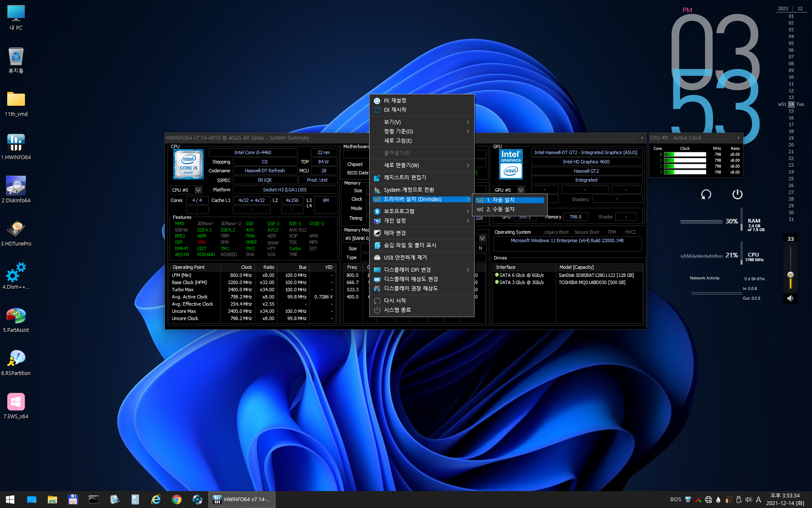
Task: Expand the 보조프로그램 submenu
Action: point(422,211)
